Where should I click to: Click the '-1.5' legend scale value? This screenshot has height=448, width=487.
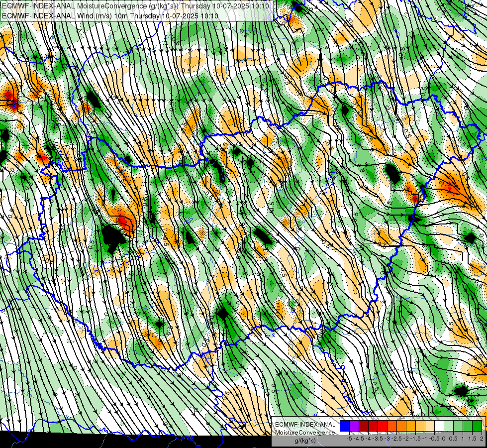(415, 439)
